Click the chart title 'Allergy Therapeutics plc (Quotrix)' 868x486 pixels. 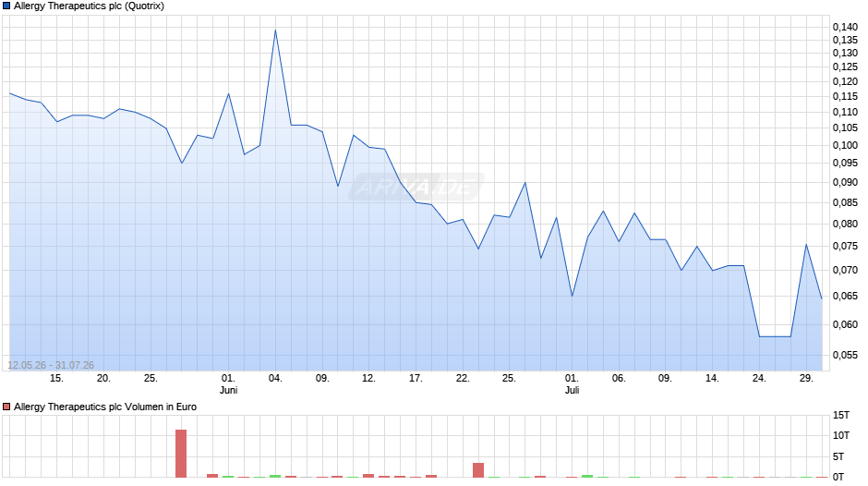tap(90, 6)
